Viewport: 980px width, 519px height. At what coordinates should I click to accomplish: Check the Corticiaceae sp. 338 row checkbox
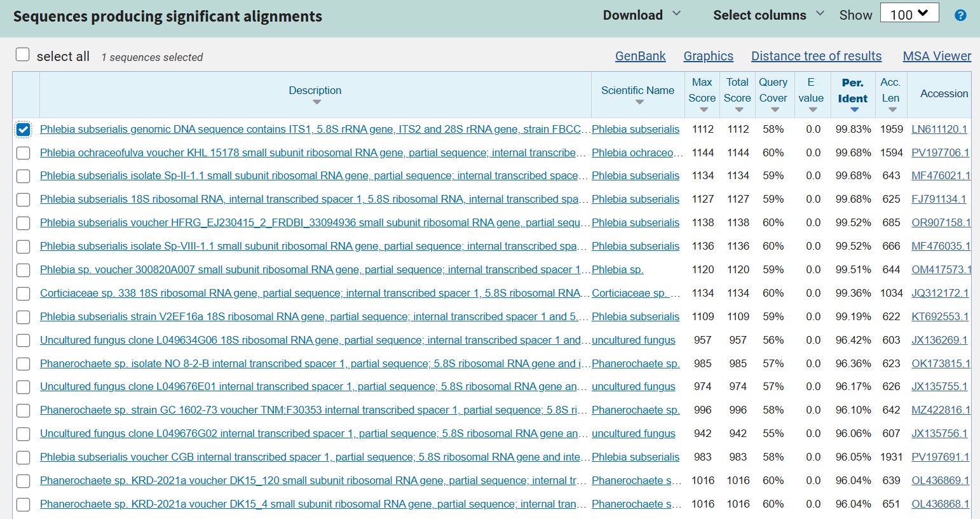click(x=23, y=293)
